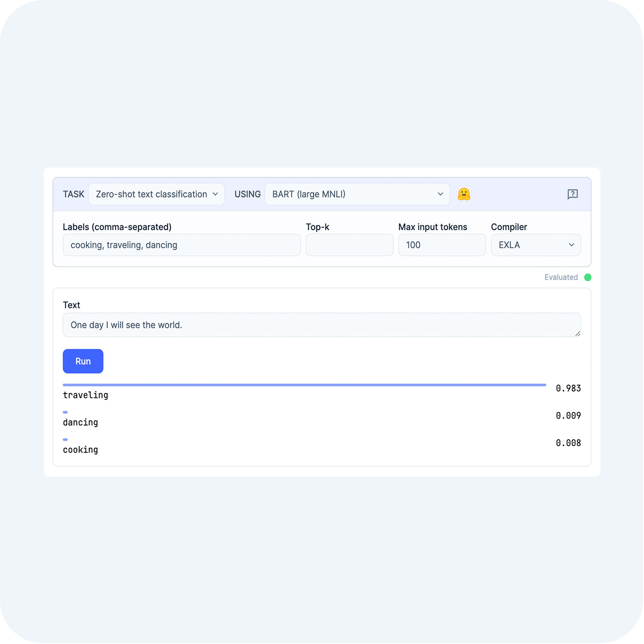644x644 pixels.
Task: Click into the empty Top-k field
Action: pyautogui.click(x=349, y=245)
